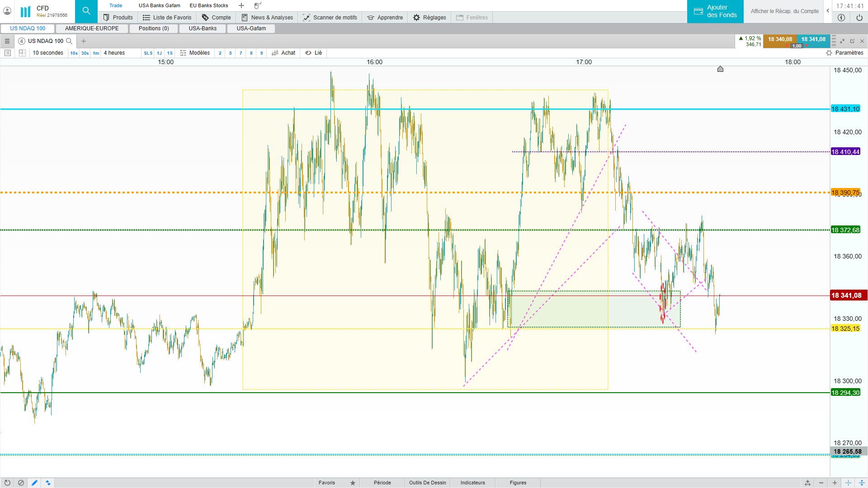Select the pencil drawing tool
This screenshot has width=868, height=488.
pyautogui.click(x=34, y=483)
